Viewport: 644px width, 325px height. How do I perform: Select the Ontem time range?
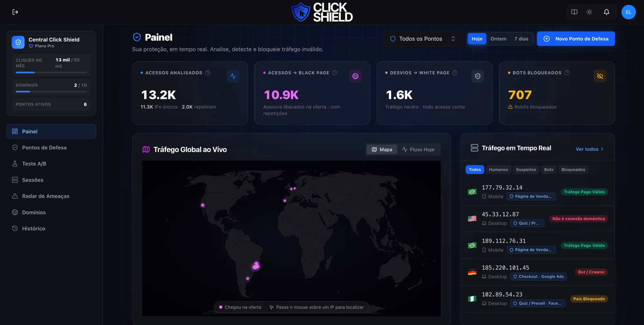click(x=498, y=39)
